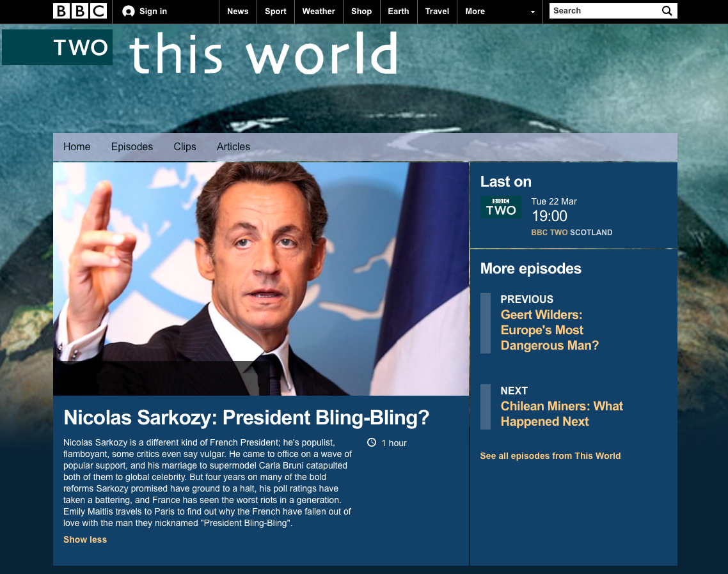
Task: Open the Sport section
Action: [x=275, y=11]
